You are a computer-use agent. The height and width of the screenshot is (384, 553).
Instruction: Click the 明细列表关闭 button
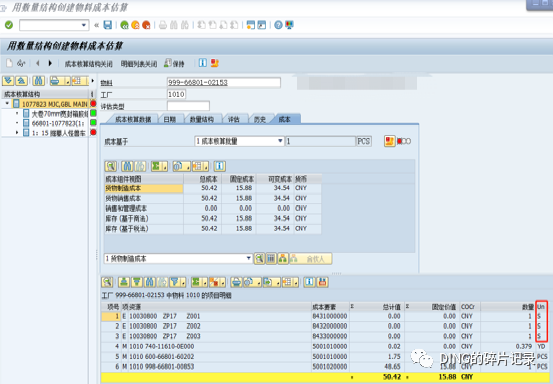pos(139,64)
